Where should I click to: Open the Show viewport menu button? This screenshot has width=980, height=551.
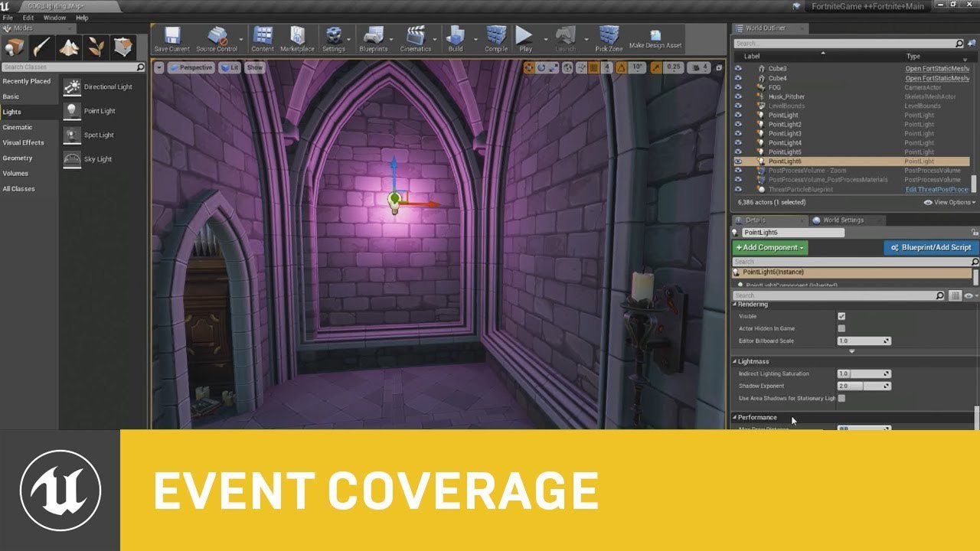(254, 67)
